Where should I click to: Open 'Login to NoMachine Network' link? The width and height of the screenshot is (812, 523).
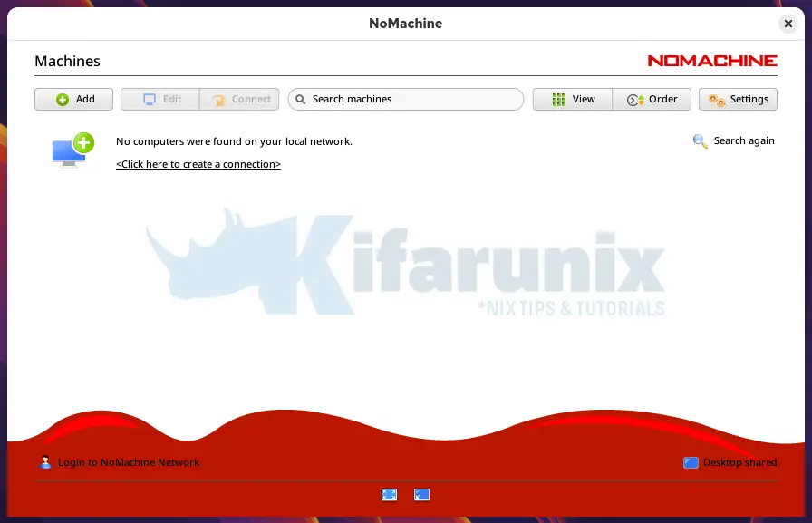(129, 462)
